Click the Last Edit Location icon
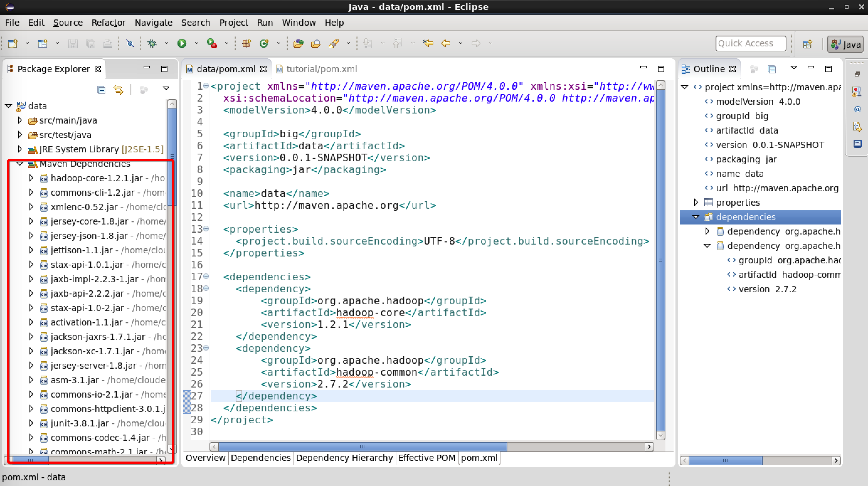The width and height of the screenshot is (868, 486). pos(428,43)
